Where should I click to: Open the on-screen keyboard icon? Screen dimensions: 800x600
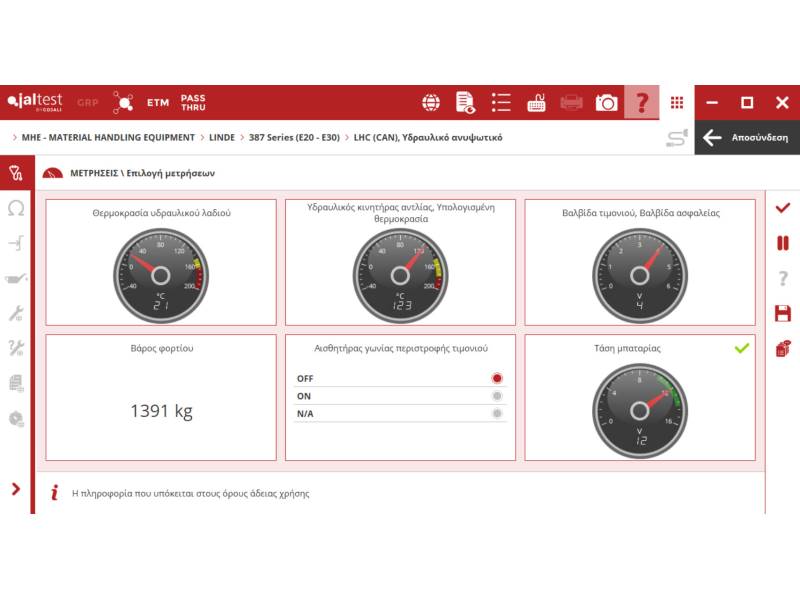[x=536, y=102]
